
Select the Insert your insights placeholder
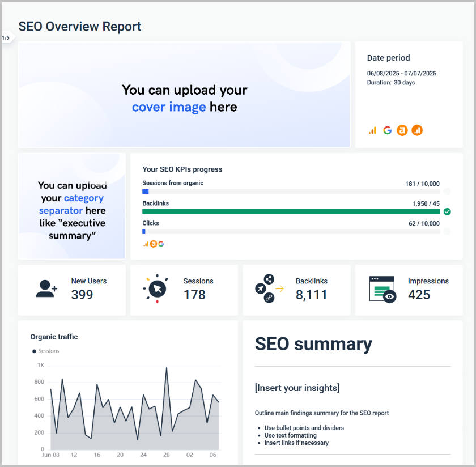click(x=297, y=388)
